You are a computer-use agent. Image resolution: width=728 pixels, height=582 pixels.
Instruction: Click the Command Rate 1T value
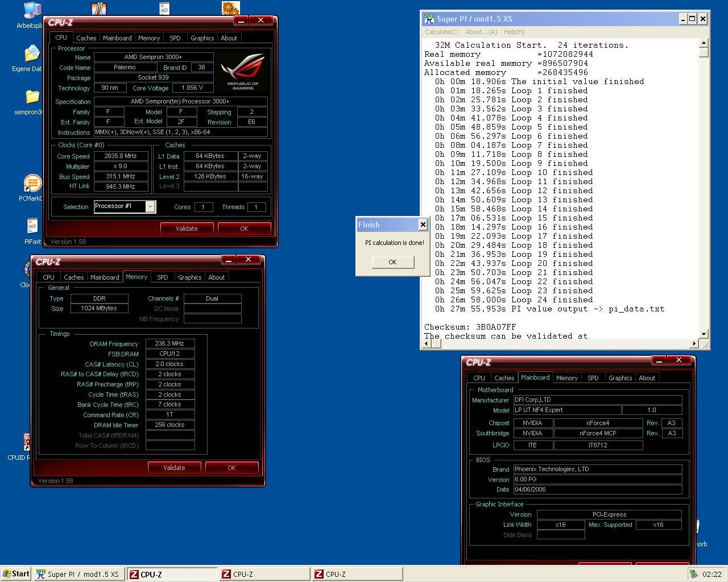(170, 415)
